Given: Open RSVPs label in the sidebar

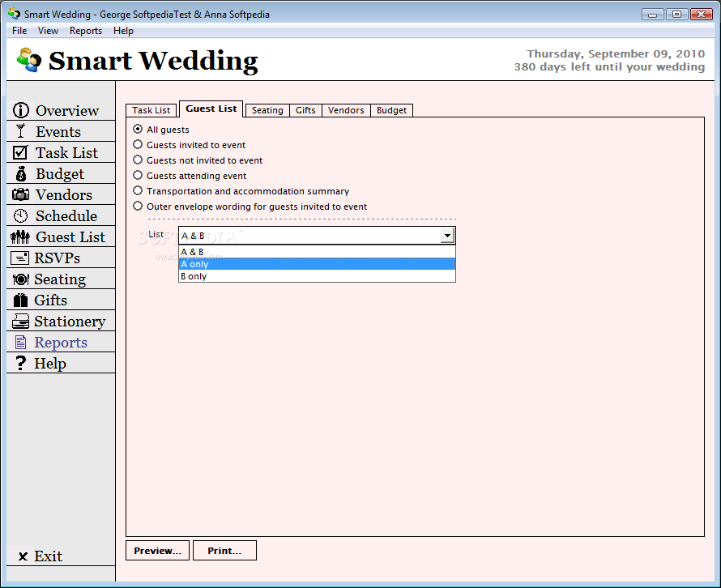Looking at the screenshot, I should click(x=57, y=258).
